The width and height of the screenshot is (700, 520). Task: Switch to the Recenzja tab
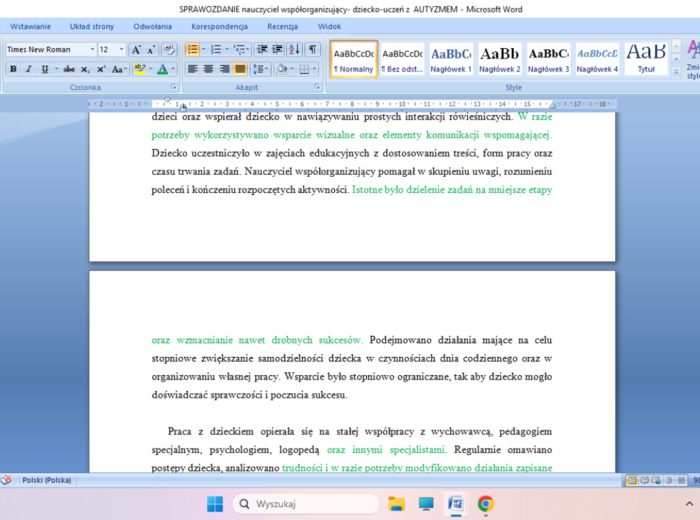tap(282, 26)
